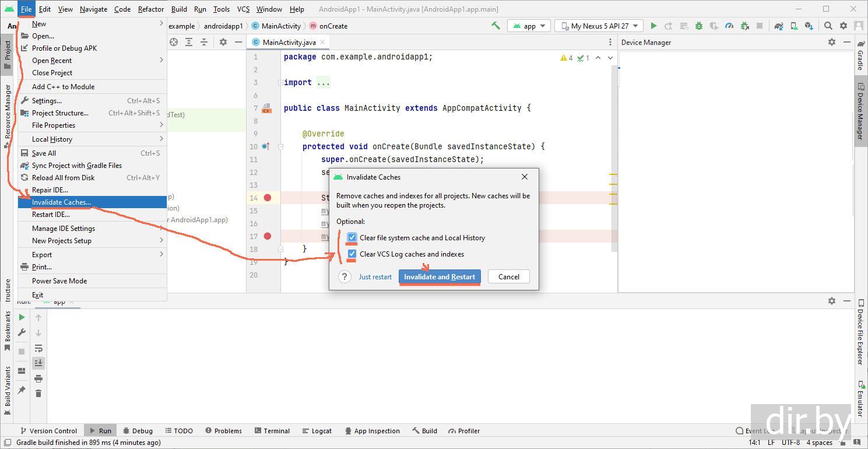Open the Logcat tool window tab
Image resolution: width=868 pixels, height=449 pixels.
[317, 431]
